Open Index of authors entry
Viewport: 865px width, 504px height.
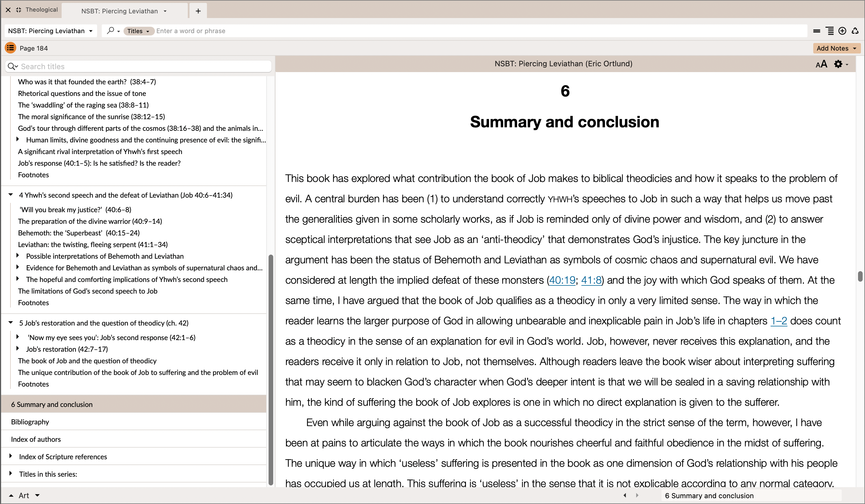[134, 439]
